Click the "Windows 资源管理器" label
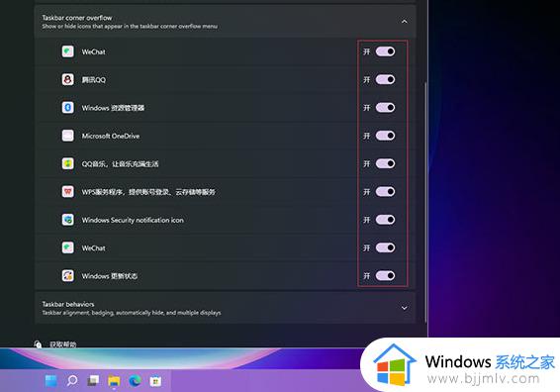Screen dimensions: 560x392 point(113,108)
